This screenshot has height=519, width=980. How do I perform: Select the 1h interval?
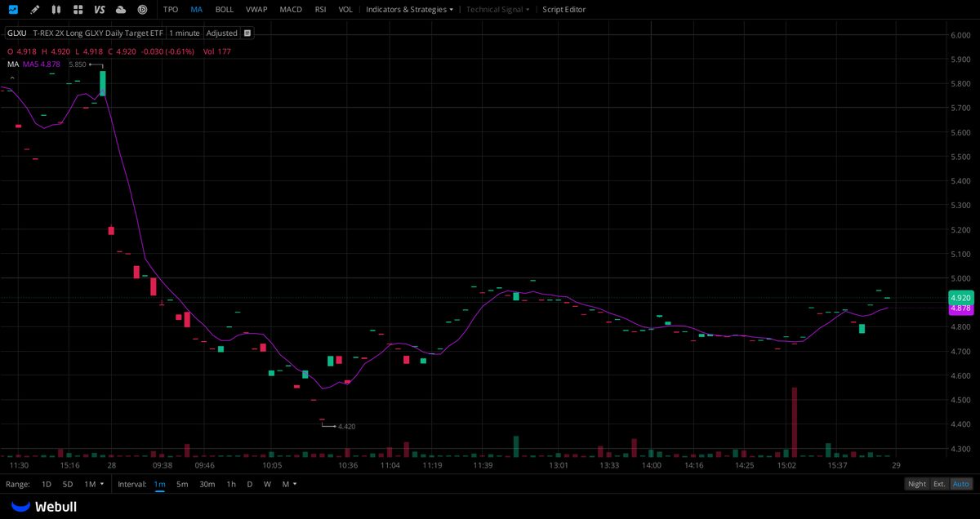(x=231, y=484)
